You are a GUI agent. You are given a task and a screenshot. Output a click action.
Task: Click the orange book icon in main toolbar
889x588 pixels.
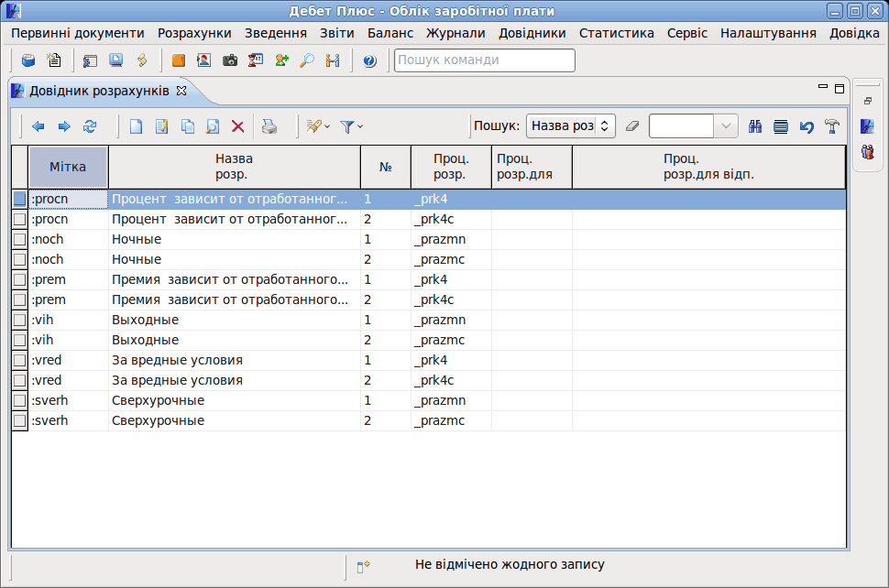tap(178, 60)
